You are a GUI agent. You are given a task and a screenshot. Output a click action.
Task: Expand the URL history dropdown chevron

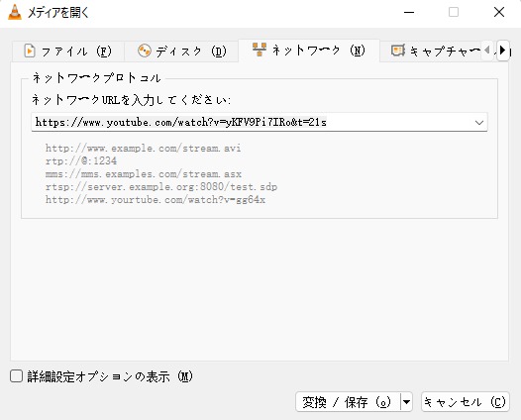tap(479, 122)
